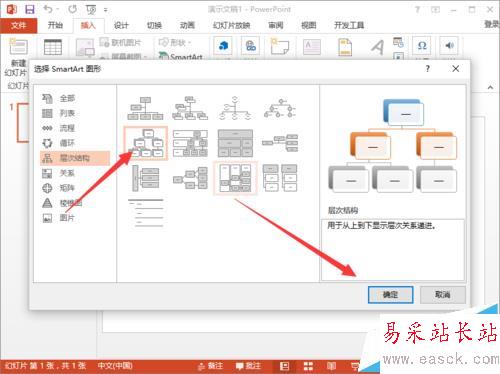
Task: Click the WordArt letter A icon
Action: [x=378, y=47]
